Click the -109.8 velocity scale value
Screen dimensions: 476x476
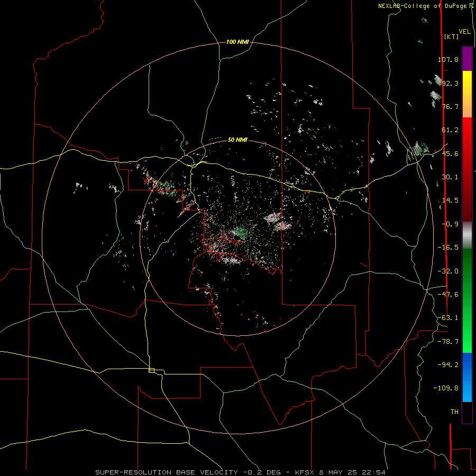446,388
